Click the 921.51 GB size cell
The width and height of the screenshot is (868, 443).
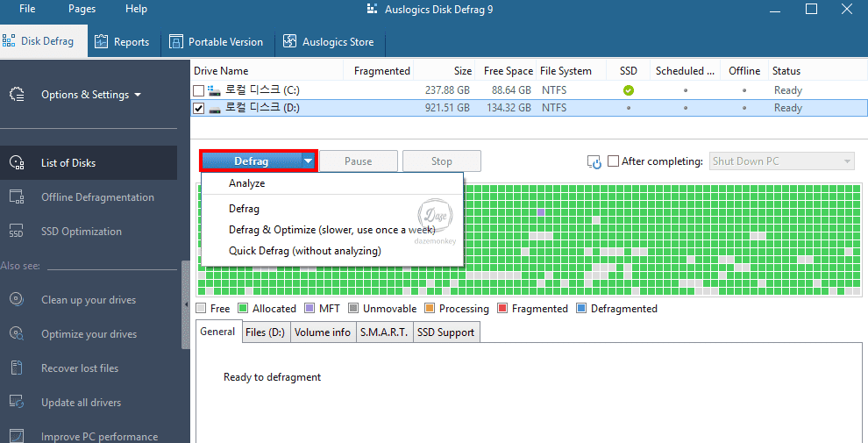pos(447,108)
